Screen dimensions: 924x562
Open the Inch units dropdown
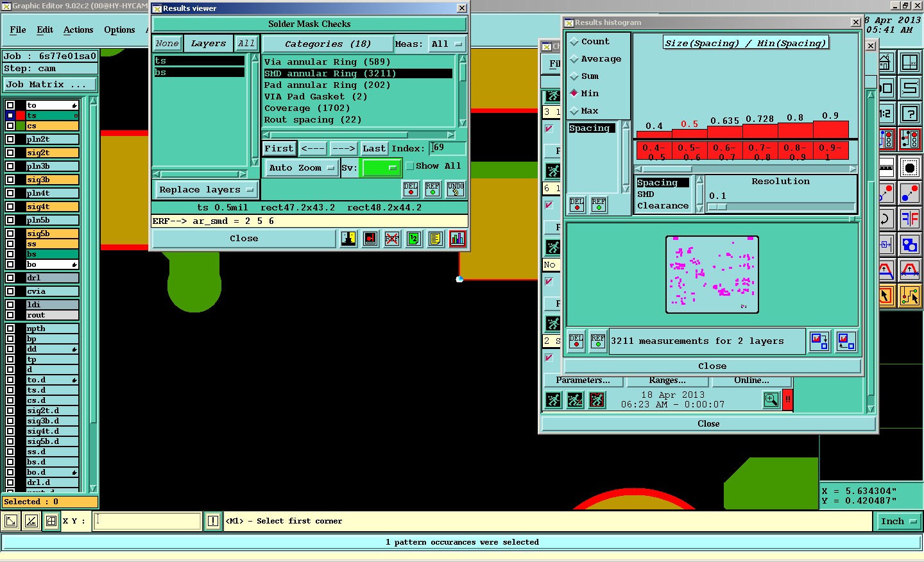coord(898,522)
